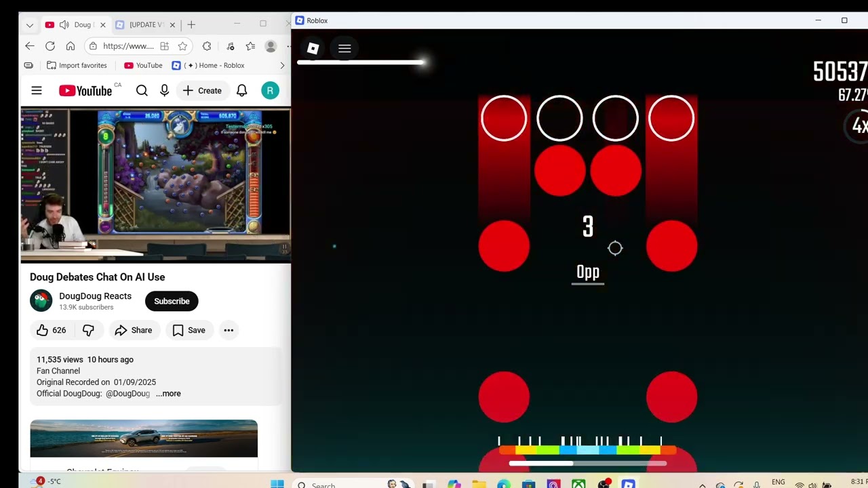Open browser extensions puzzle icon
Viewport: 868px width, 488px height.
207,46
